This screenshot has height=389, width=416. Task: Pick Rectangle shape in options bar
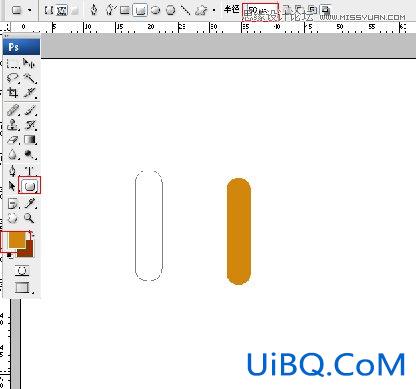(x=125, y=10)
